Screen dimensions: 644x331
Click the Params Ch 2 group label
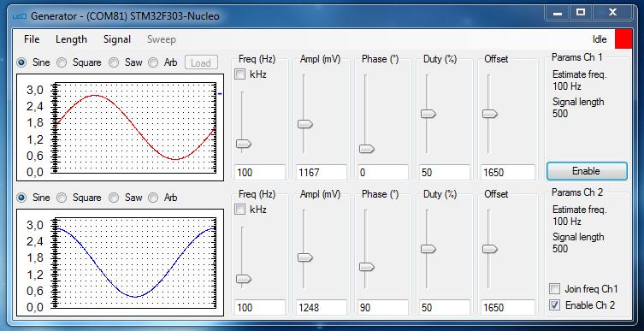[x=576, y=192]
